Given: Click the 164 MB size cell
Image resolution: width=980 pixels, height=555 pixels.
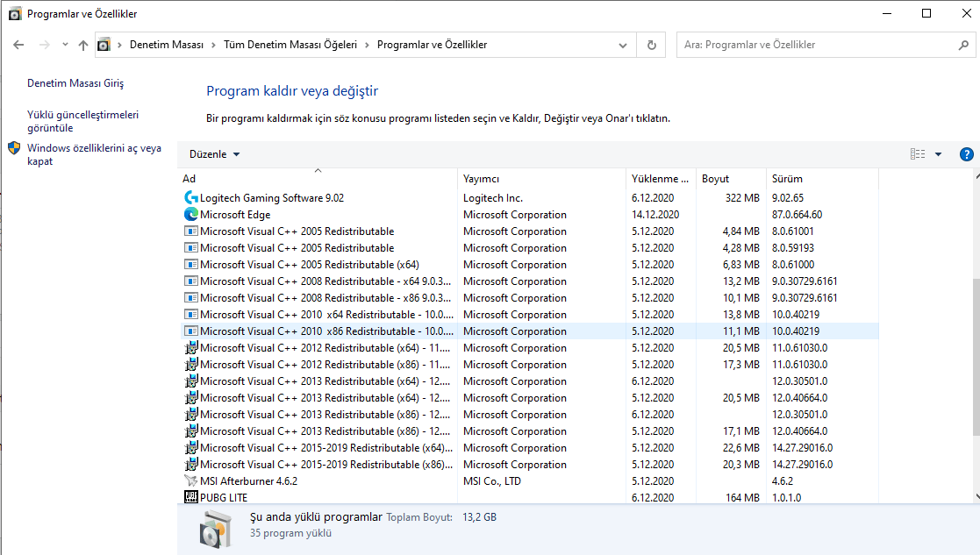Looking at the screenshot, I should point(742,497).
